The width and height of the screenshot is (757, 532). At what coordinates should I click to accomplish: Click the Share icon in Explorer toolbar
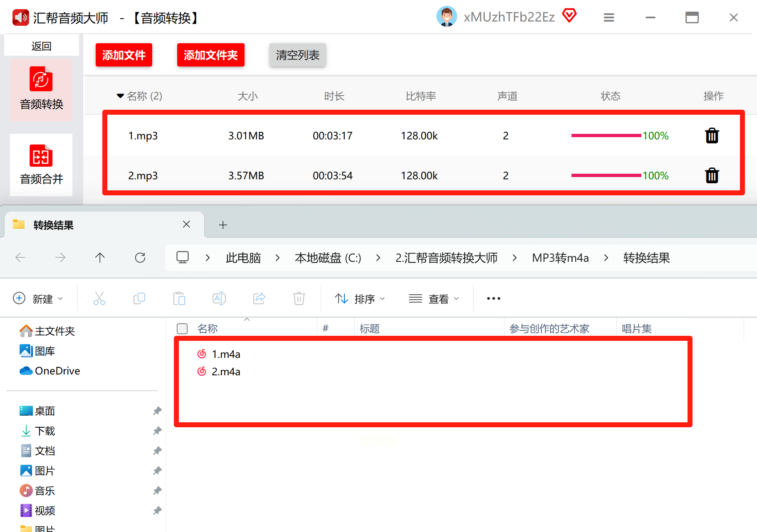259,298
